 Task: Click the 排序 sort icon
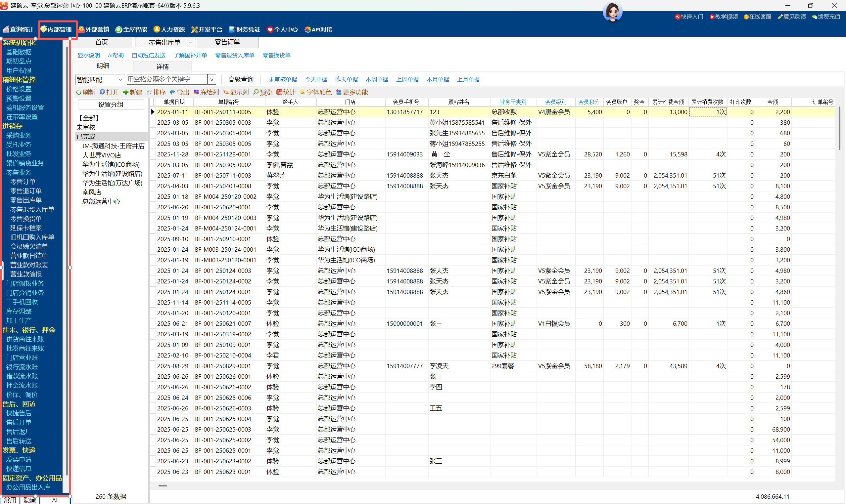[149, 92]
